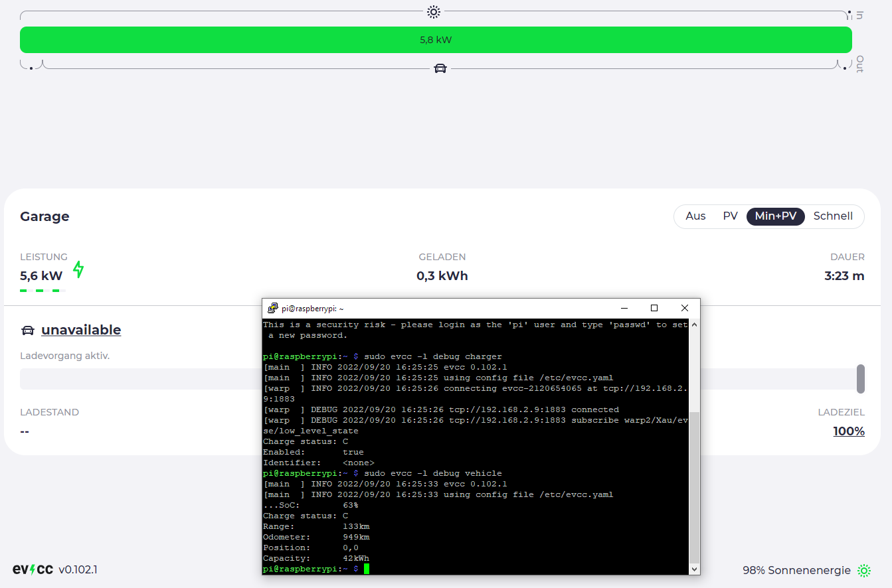Click the PuTTY icon in the terminal title bar
This screenshot has width=892, height=588.
[x=272, y=308]
